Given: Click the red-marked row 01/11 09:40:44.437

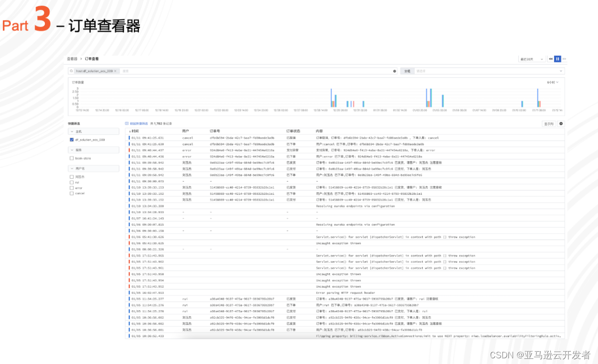Looking at the screenshot, I should 345,150.
